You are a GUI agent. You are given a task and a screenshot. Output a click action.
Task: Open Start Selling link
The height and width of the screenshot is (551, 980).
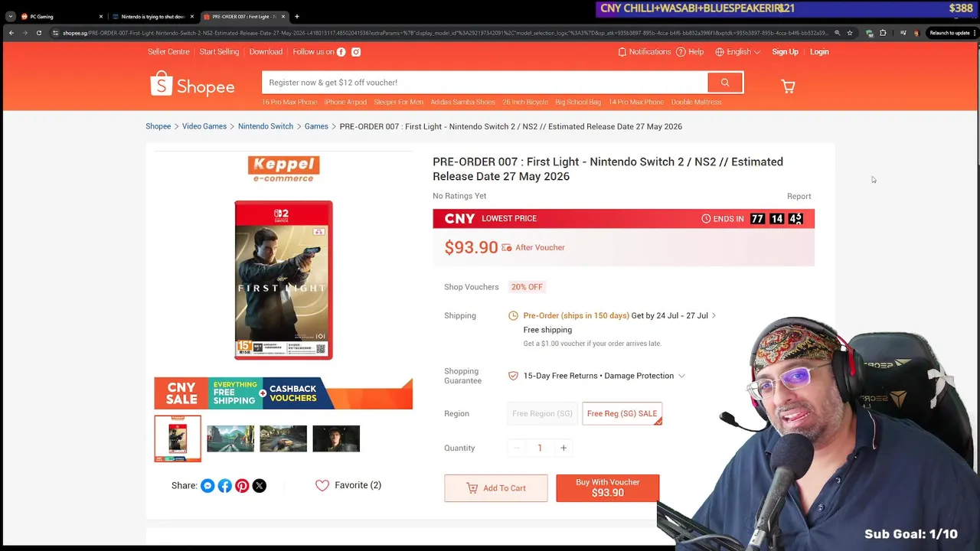tap(219, 52)
